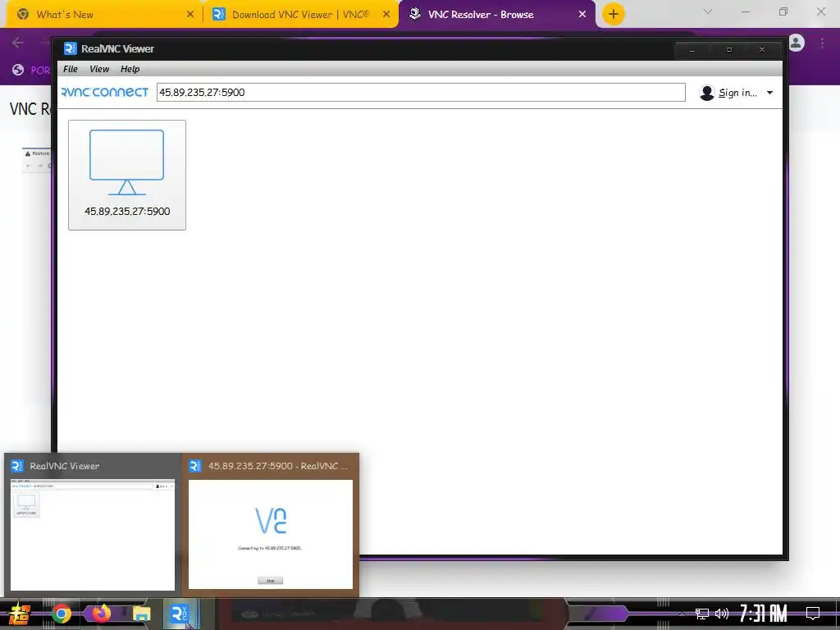Click the RealVNC icon in the connection preview title
This screenshot has width=840, height=630.
195,466
